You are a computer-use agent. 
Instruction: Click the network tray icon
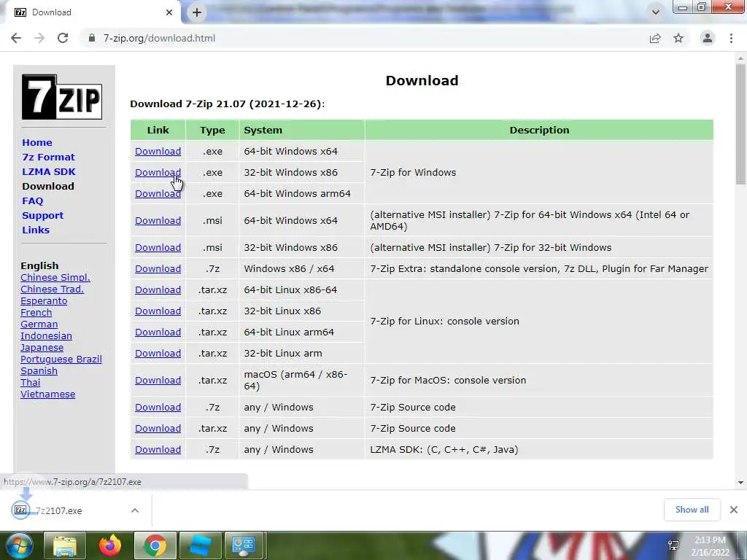coord(673,545)
